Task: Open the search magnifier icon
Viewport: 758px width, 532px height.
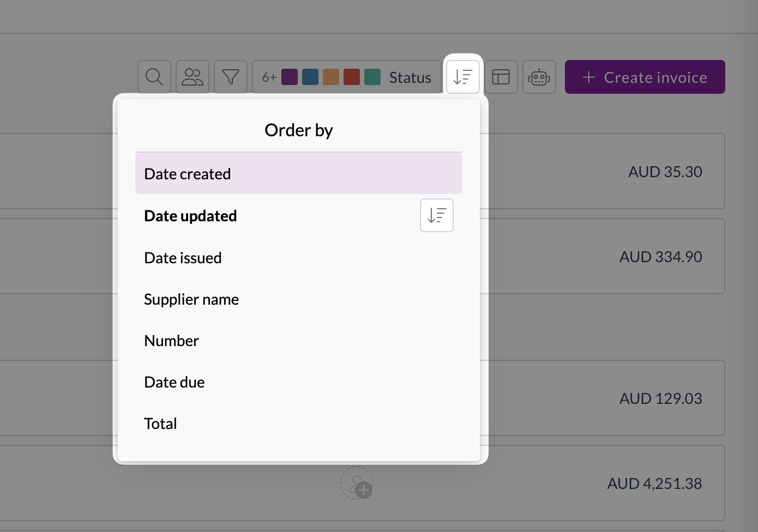Action: click(154, 77)
